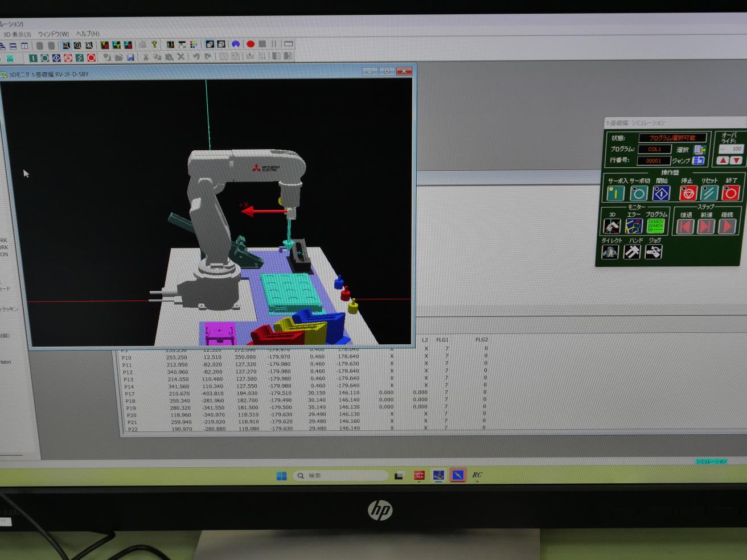Click the green I servo-on toolbar icon
The height and width of the screenshot is (560, 747).
coord(33,58)
